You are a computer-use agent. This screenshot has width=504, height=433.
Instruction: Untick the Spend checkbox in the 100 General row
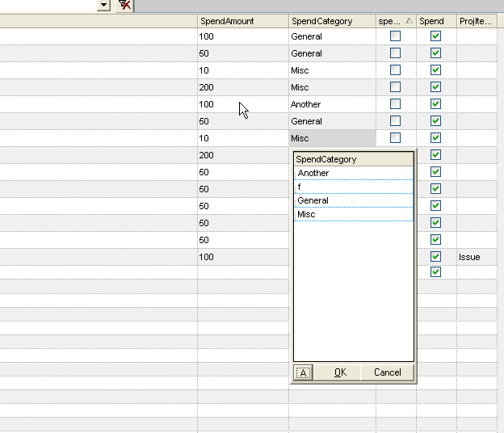435,36
